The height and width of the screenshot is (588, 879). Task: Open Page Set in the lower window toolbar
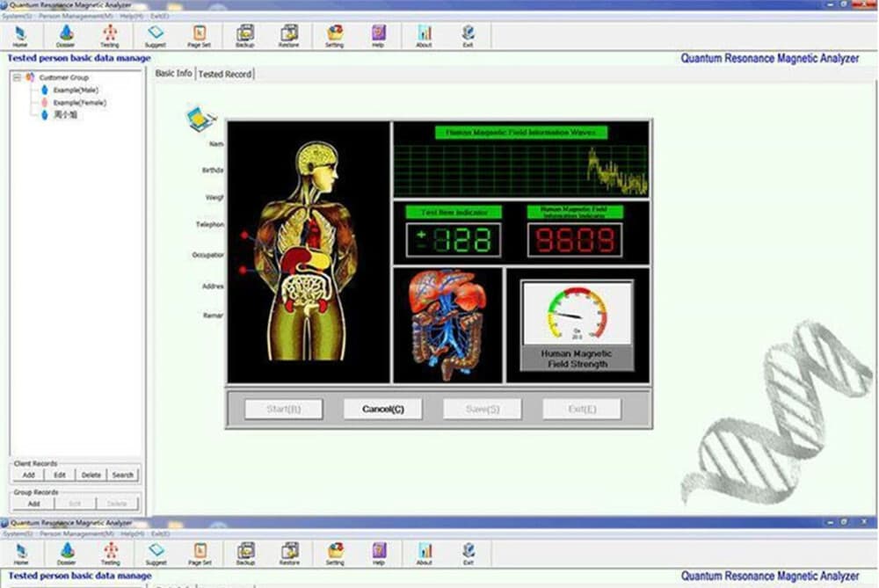point(200,554)
